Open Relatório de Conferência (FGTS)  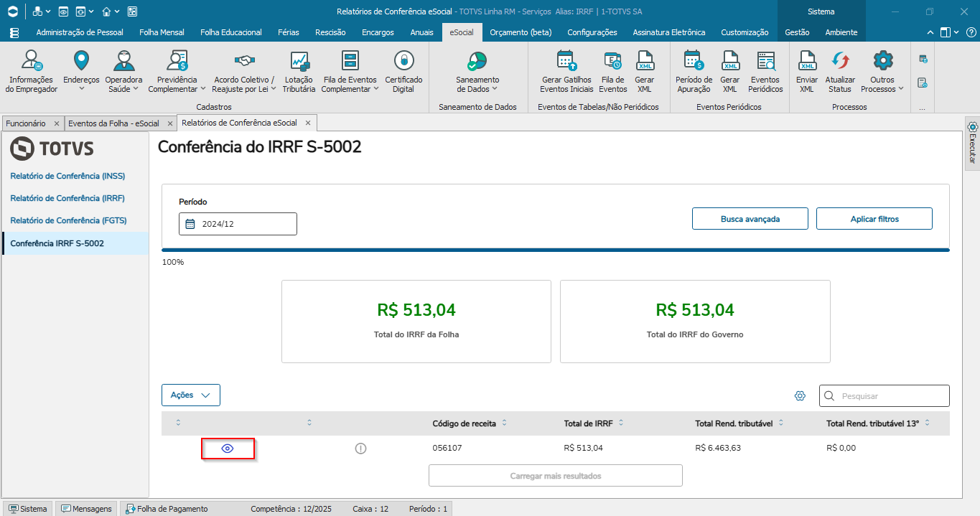[67, 220]
